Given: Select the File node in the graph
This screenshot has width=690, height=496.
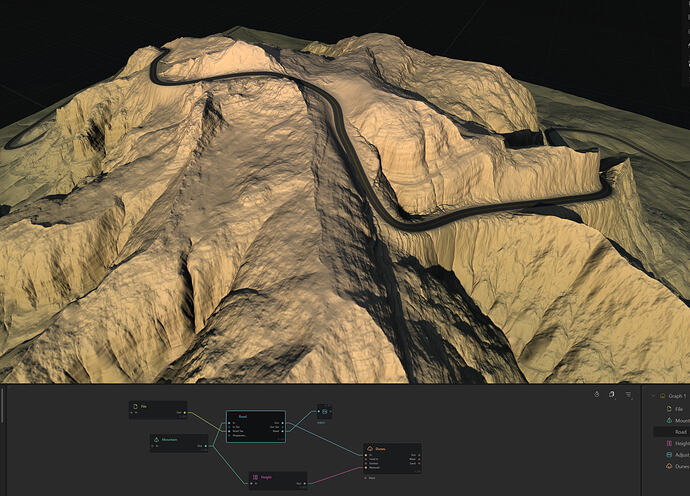Looking at the screenshot, I should [x=158, y=410].
